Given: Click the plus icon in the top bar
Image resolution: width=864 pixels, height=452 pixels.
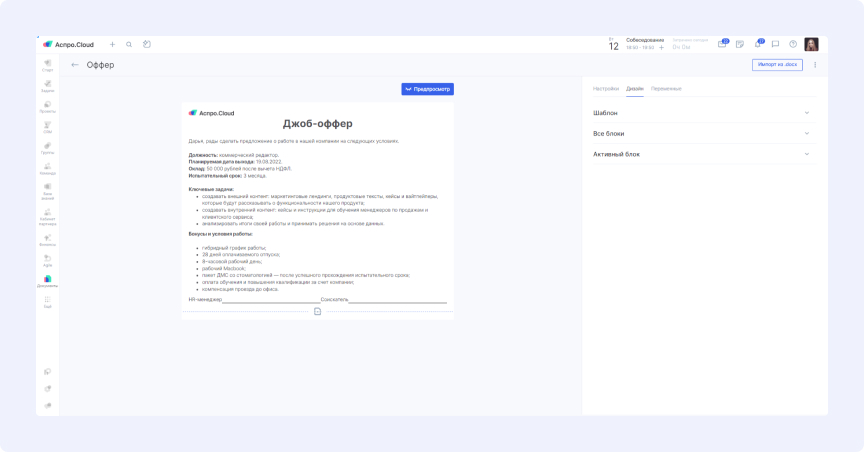Looking at the screenshot, I should (x=112, y=45).
